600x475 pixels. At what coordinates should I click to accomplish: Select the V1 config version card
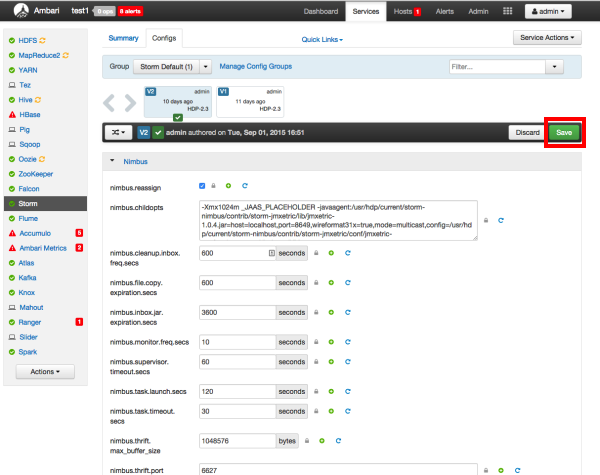(x=250, y=101)
